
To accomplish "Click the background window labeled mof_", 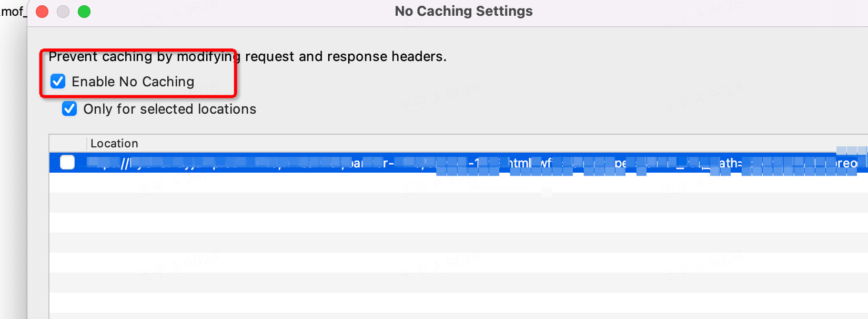I will [13, 12].
